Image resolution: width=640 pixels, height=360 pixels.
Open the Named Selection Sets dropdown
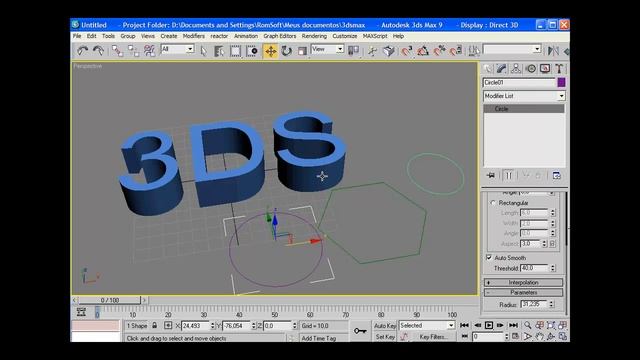coord(512,49)
